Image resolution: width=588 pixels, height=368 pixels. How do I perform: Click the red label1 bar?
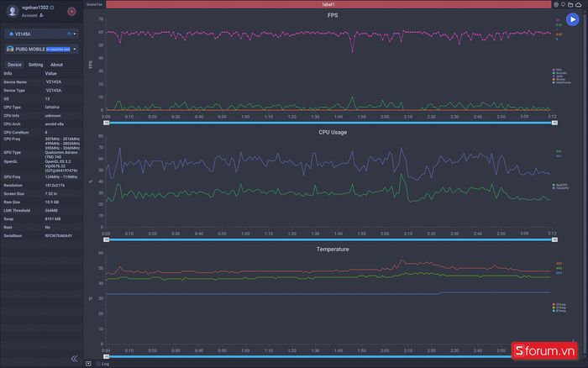coord(328,4)
